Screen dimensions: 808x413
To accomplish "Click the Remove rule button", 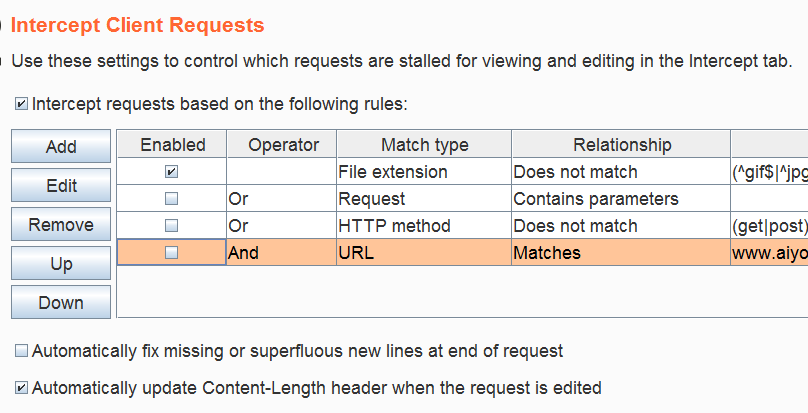I will tap(61, 224).
